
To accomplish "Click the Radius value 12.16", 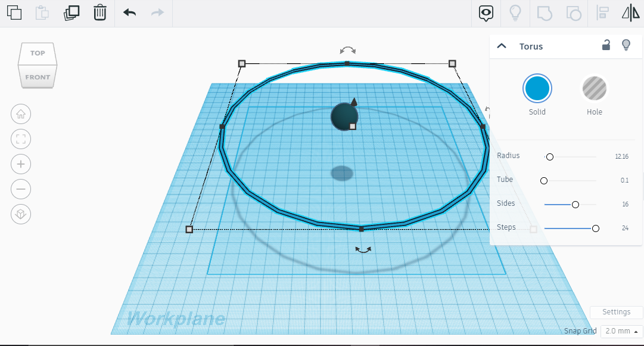I will click(622, 157).
